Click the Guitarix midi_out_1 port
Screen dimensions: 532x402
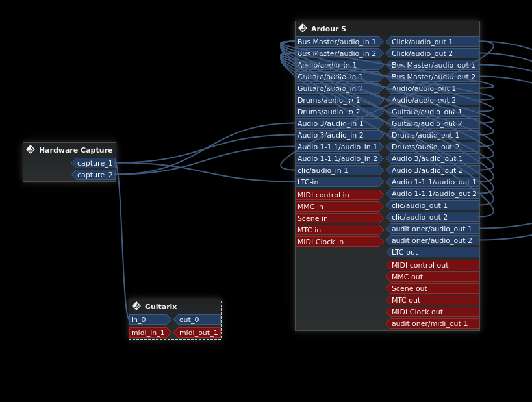[x=197, y=333]
